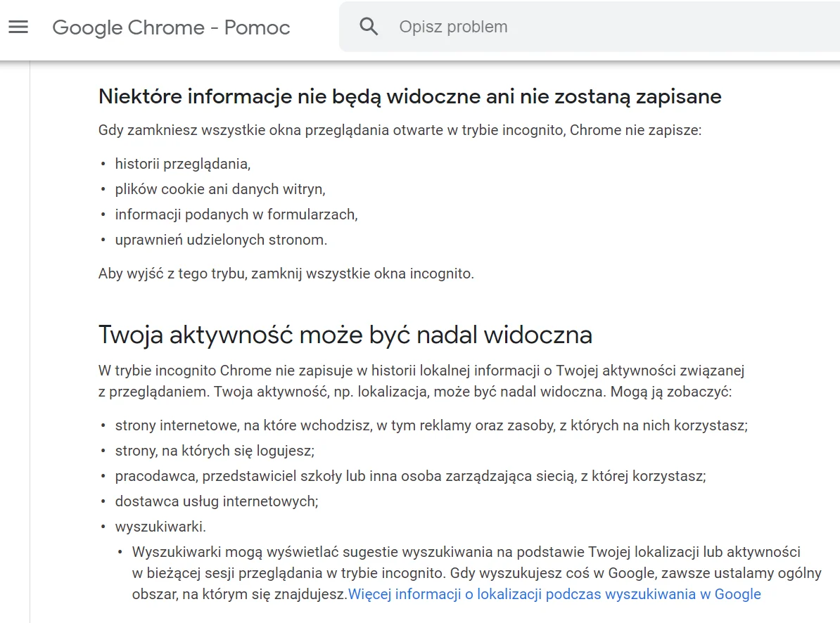Click paragraph starting 'W trybie incognito Chrome nie zapisuje'
840x623 pixels.
[x=421, y=381]
